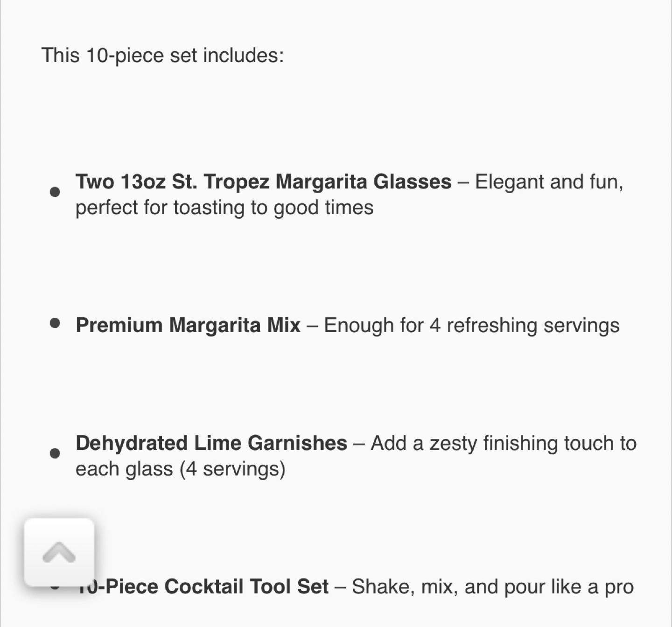Click the '13oz' text in first bullet

(x=142, y=182)
